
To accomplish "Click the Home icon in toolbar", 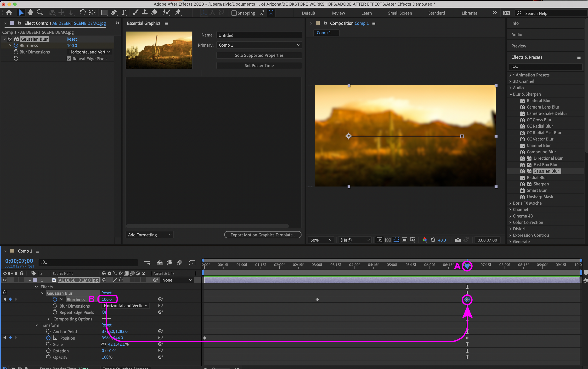I will pyautogui.click(x=9, y=13).
